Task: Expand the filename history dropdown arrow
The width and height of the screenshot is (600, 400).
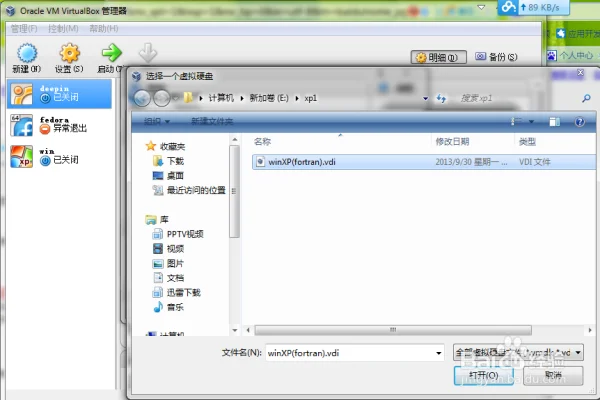Action: tap(439, 353)
